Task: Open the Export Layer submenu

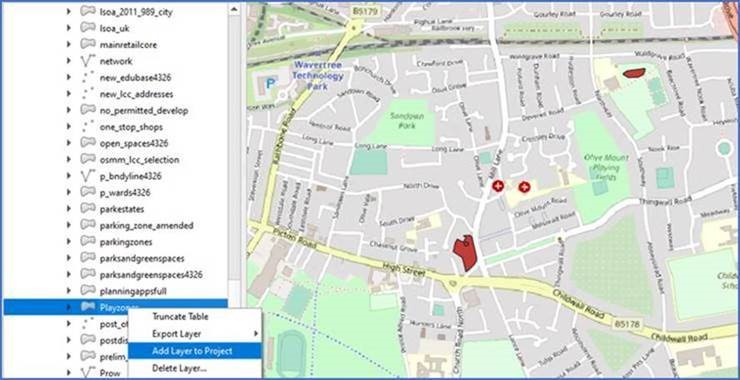Action: tap(194, 334)
